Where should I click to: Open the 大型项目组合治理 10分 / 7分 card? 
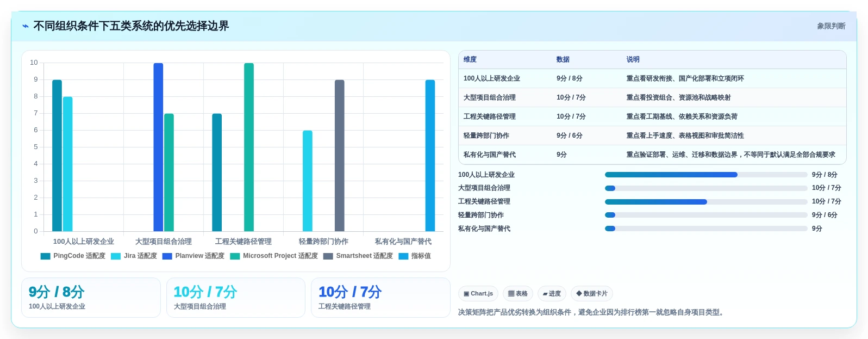pos(236,298)
